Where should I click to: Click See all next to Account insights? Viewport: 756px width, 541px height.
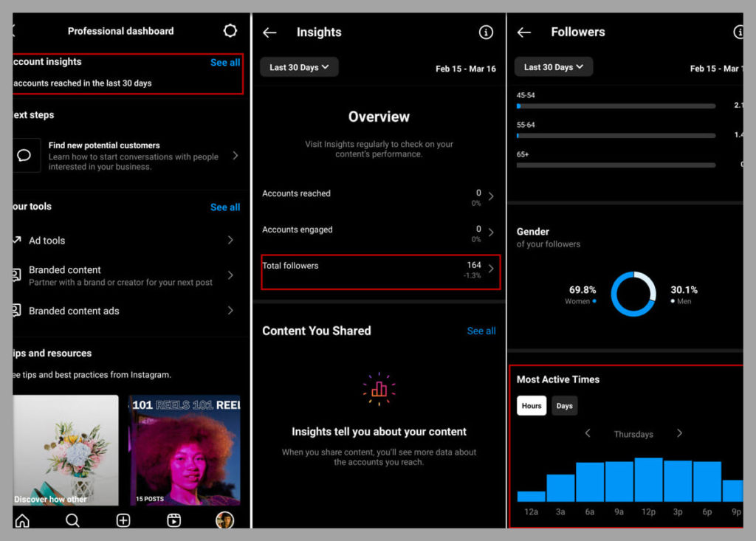(225, 63)
